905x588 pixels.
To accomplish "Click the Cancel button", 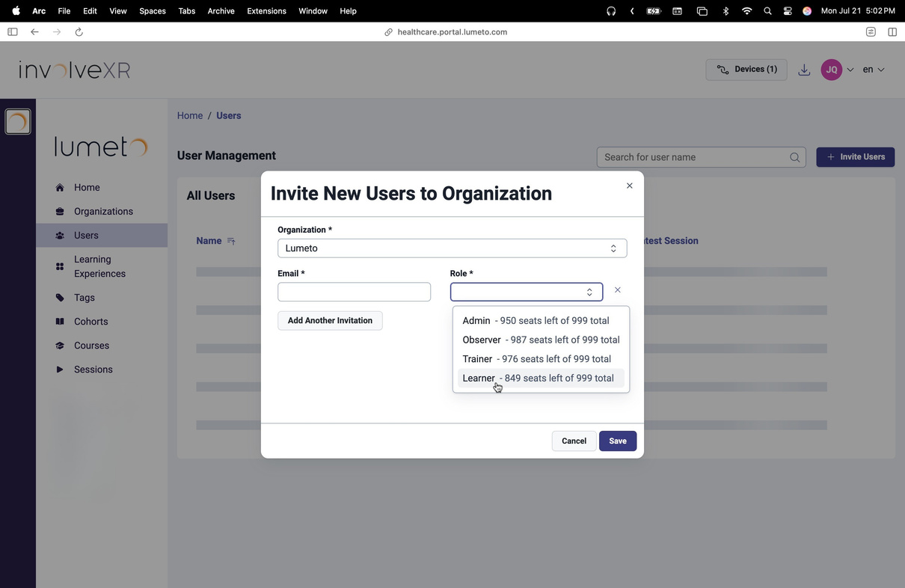I will (574, 441).
